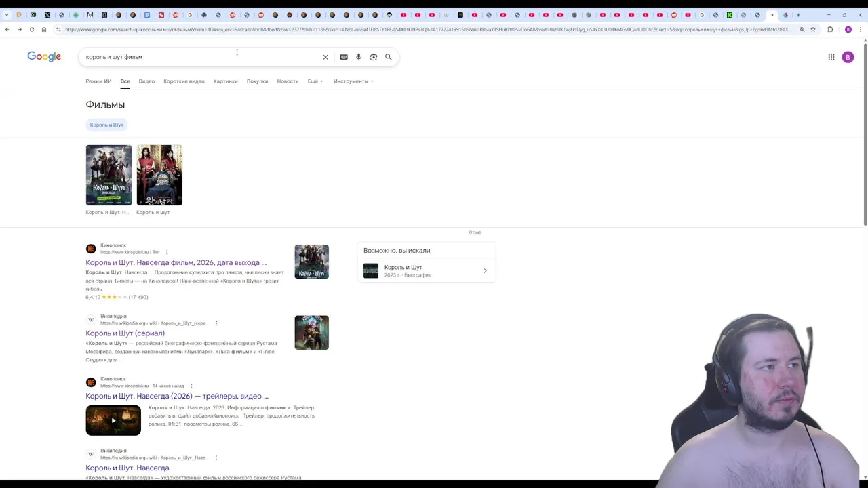Open the 'Король и Шут. Навсегда' Wikipedia link
Viewport: 868px width, 488px height.
click(127, 468)
